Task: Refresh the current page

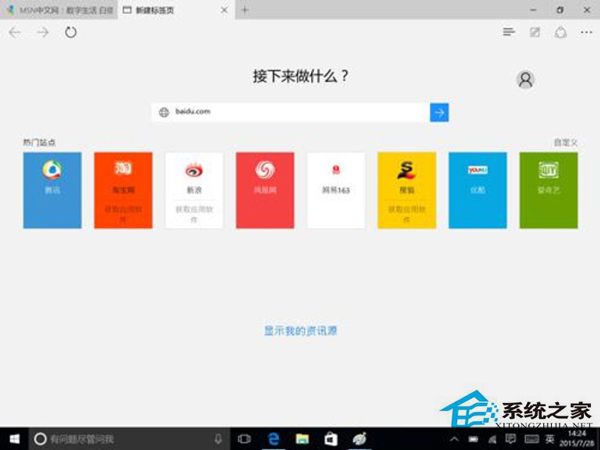Action: pos(70,32)
